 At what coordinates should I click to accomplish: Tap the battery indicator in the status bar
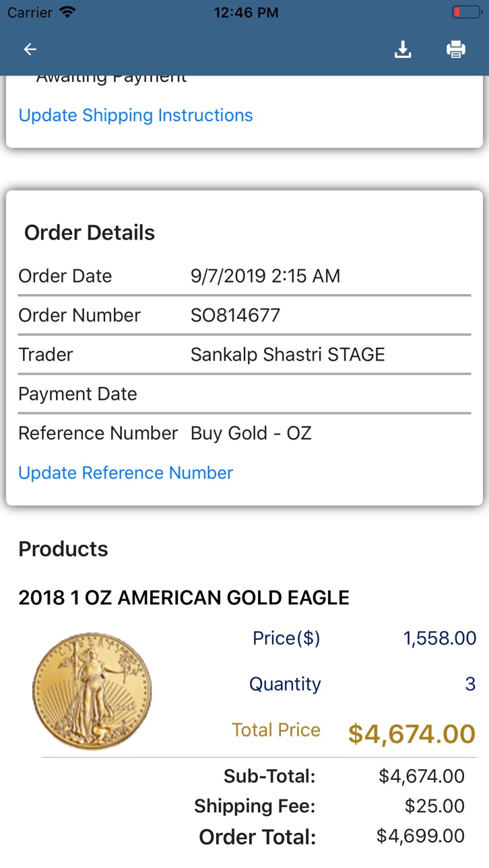tap(465, 12)
